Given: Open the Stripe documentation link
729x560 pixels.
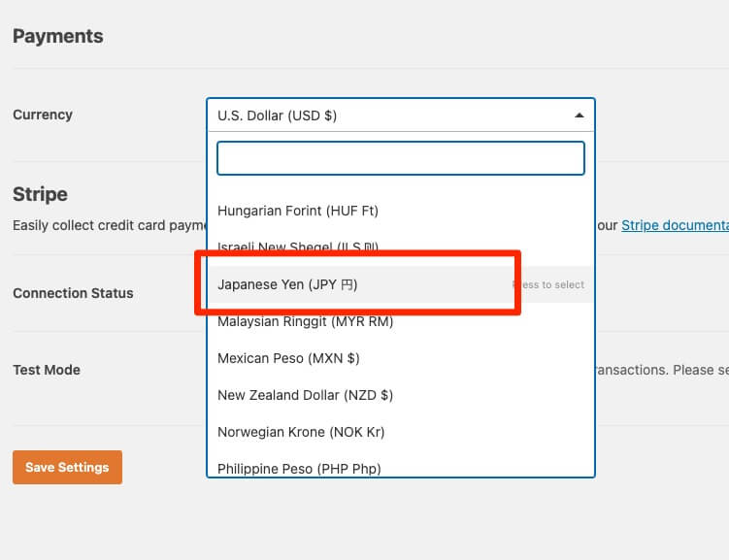Looking at the screenshot, I should pos(675,225).
